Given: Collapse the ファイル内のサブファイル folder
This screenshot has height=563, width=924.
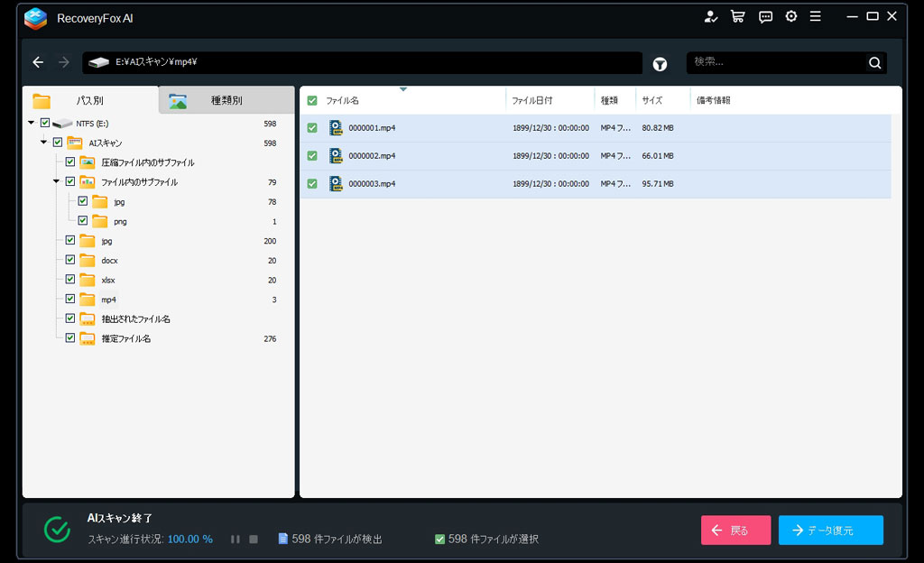Looking at the screenshot, I should click(x=57, y=181).
